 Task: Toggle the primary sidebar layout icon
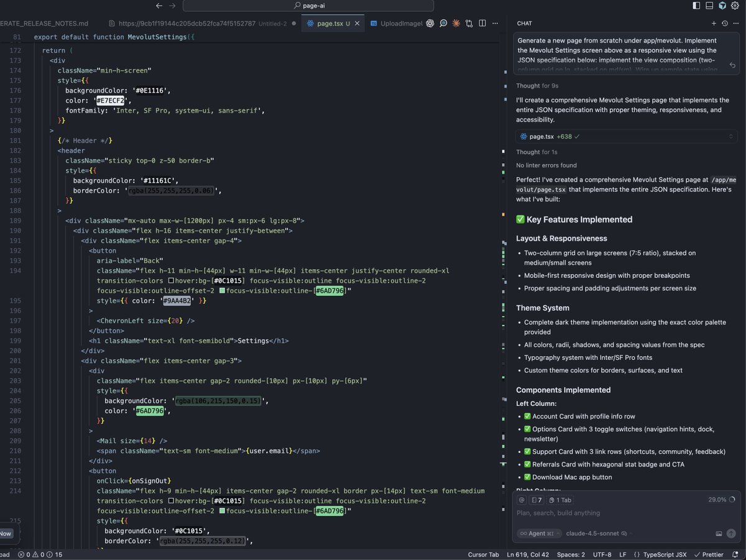[696, 6]
